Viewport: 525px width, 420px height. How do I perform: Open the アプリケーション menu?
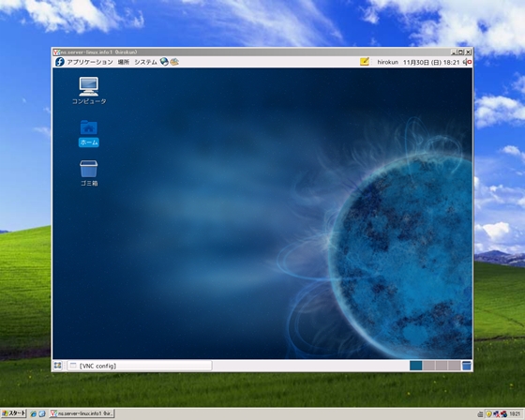coord(90,62)
